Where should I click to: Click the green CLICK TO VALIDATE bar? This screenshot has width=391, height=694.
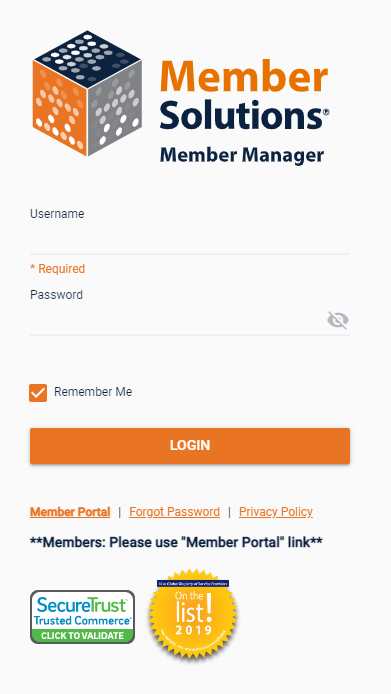(82, 636)
